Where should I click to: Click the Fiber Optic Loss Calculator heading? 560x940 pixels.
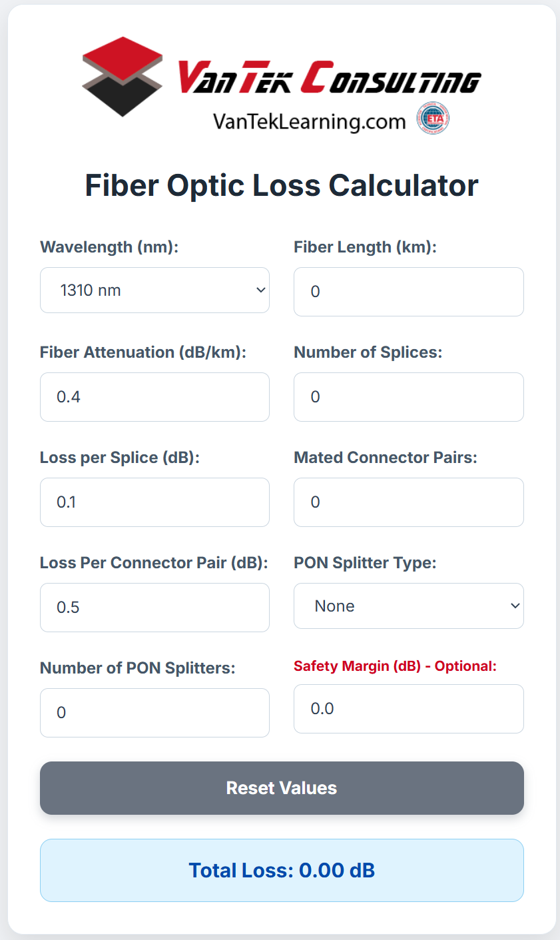[282, 185]
